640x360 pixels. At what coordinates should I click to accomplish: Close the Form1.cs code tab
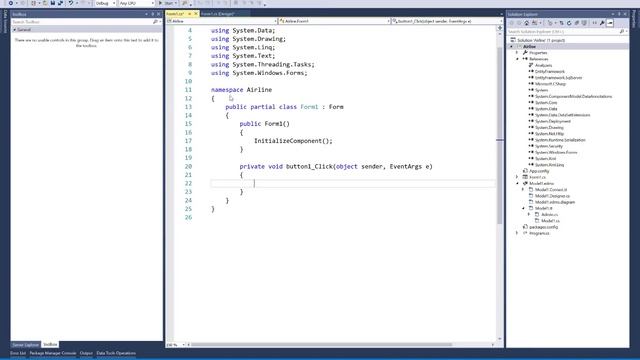point(196,14)
